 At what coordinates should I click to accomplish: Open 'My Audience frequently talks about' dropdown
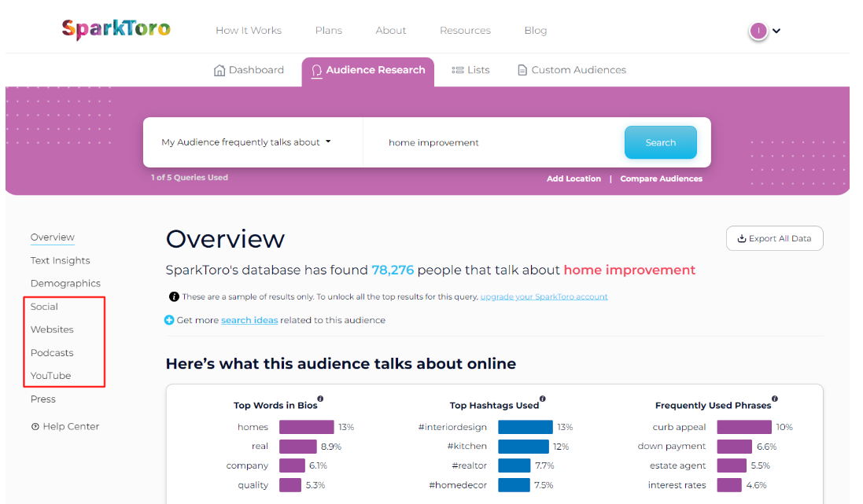(x=246, y=142)
